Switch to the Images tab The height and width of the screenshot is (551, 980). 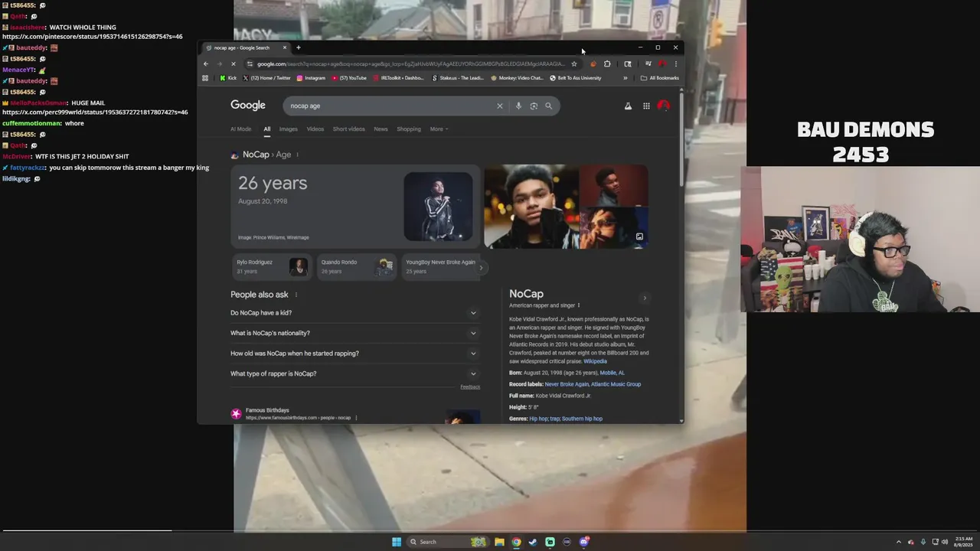pos(289,129)
